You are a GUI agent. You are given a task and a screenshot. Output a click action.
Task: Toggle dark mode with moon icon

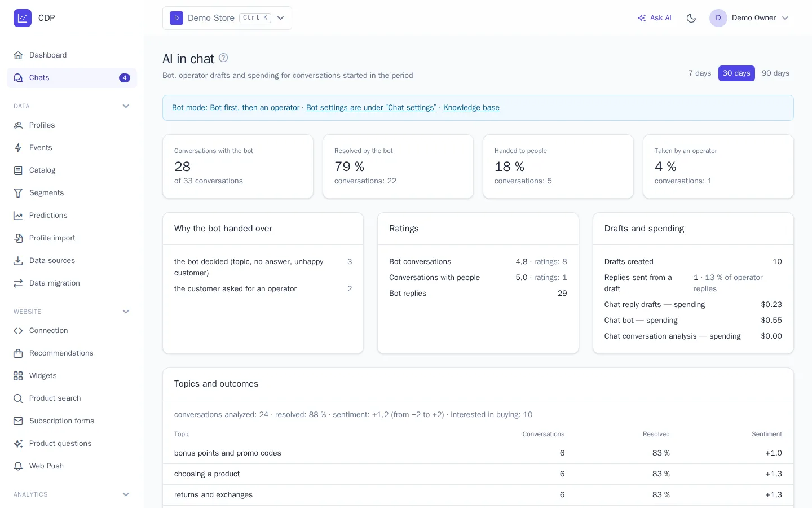[691, 18]
